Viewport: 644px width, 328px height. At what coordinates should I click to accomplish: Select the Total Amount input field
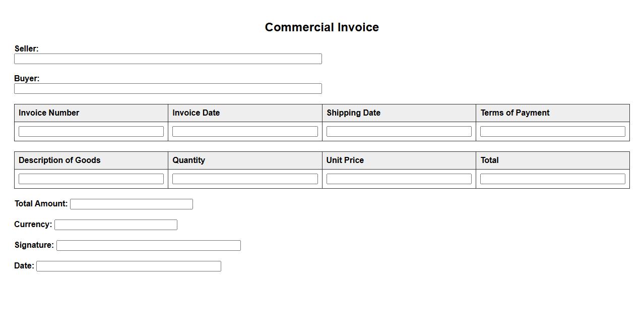point(132,204)
